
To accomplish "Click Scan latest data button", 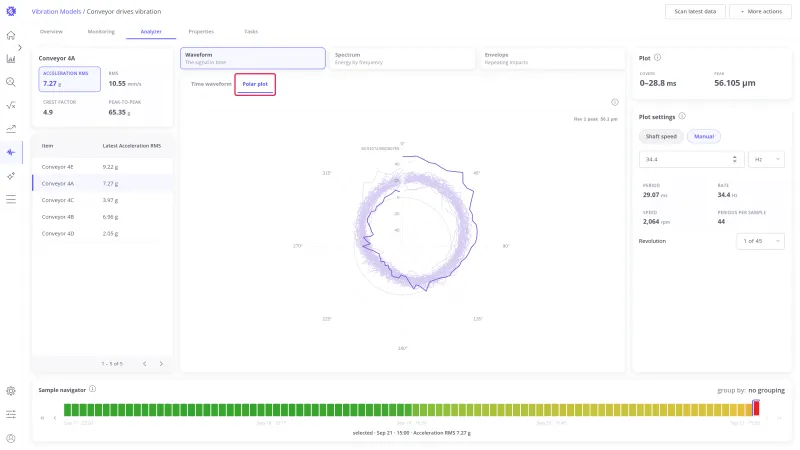I will click(695, 11).
